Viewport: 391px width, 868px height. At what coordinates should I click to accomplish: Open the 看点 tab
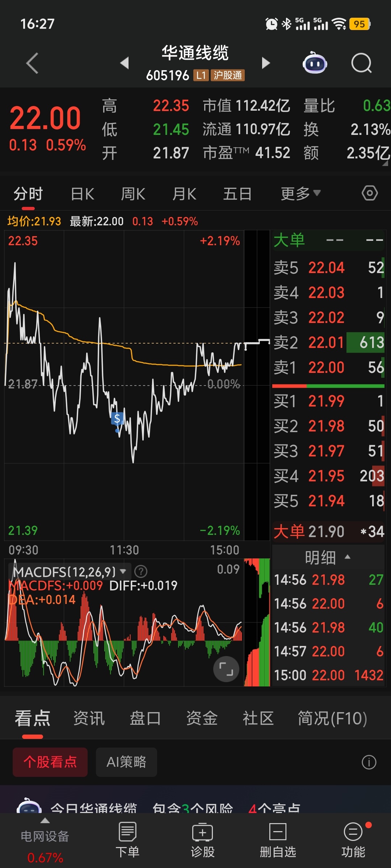(x=33, y=718)
